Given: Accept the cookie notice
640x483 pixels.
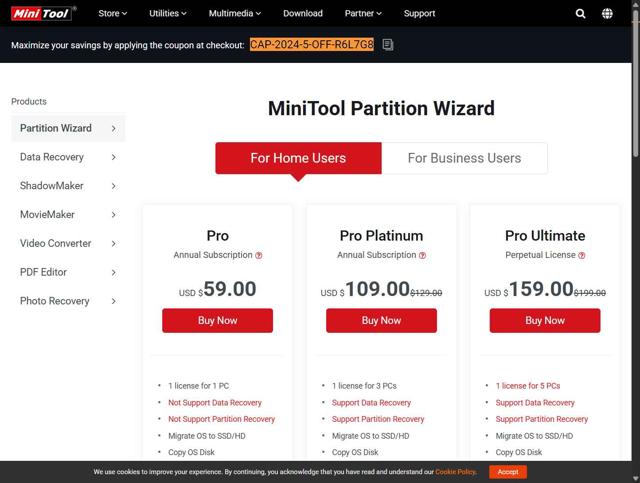Looking at the screenshot, I should point(508,472).
